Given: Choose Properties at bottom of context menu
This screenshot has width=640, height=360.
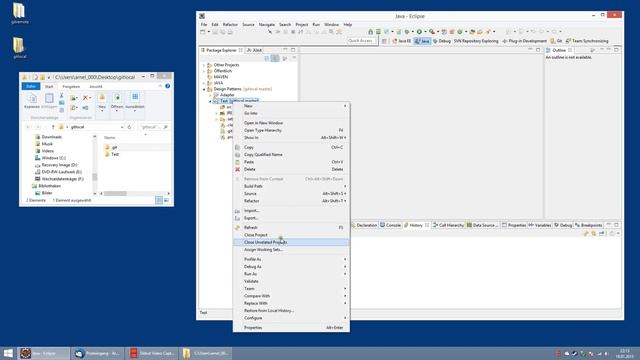Looking at the screenshot, I should click(x=291, y=327).
